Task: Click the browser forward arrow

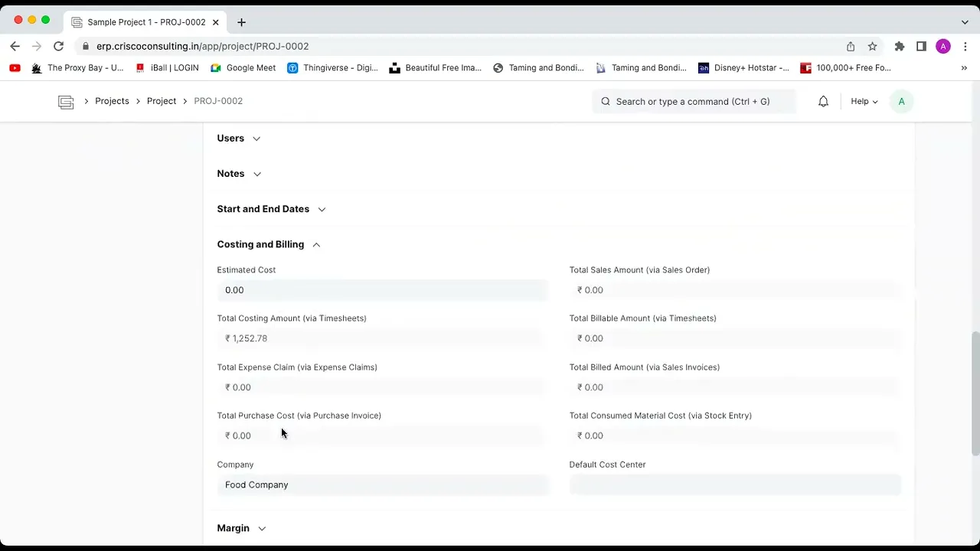Action: pos(36,46)
